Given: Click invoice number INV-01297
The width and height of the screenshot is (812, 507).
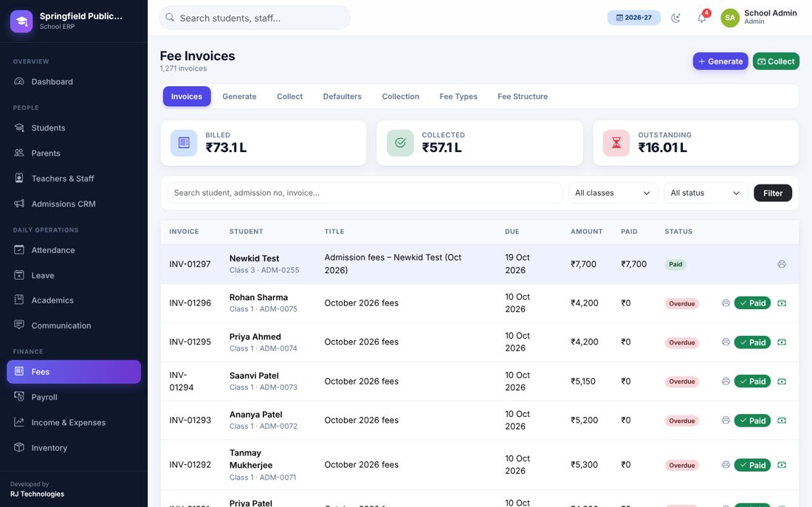Looking at the screenshot, I should coord(190,264).
